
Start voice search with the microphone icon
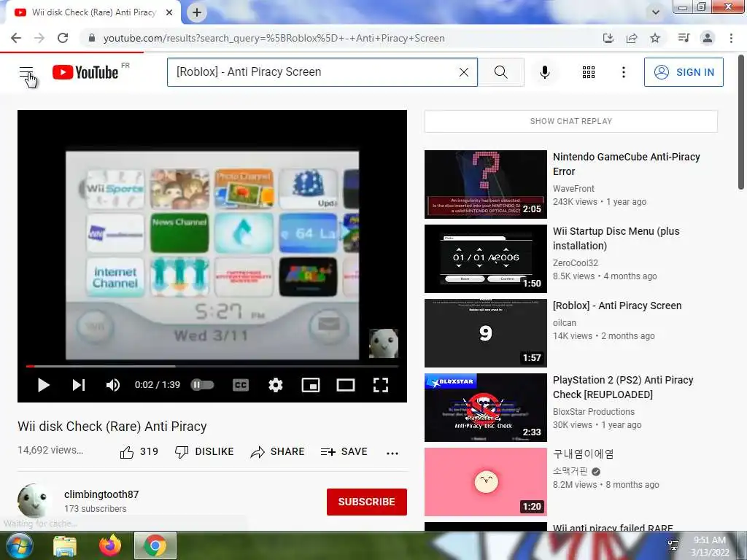pyautogui.click(x=544, y=72)
